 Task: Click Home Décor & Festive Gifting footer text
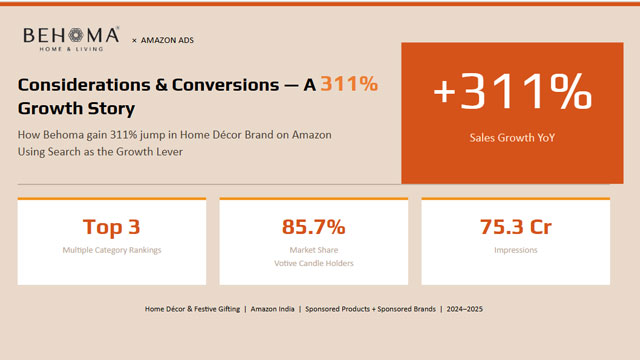tap(192, 309)
